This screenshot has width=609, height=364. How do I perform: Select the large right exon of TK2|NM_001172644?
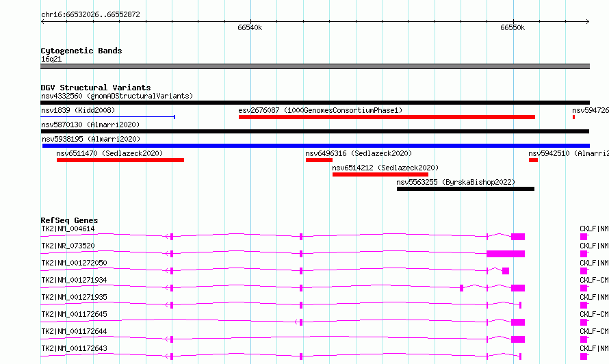518,339
